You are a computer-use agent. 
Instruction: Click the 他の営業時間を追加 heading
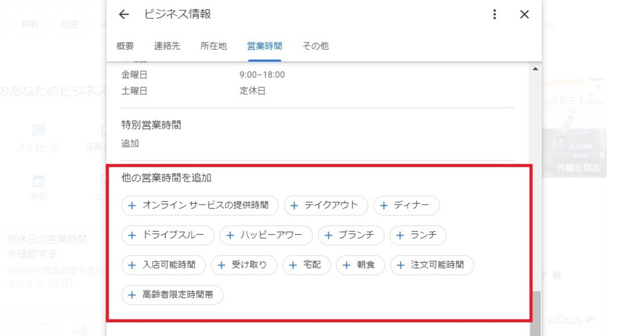pyautogui.click(x=166, y=178)
